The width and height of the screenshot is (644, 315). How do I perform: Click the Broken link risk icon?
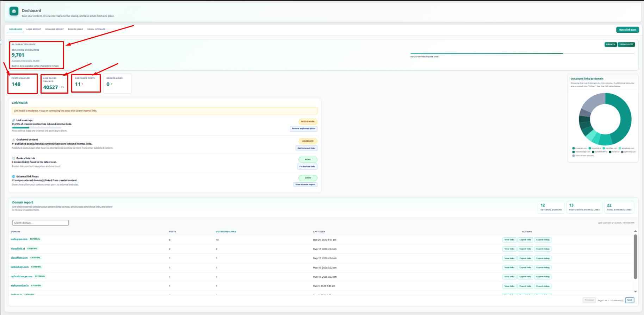tap(13, 158)
